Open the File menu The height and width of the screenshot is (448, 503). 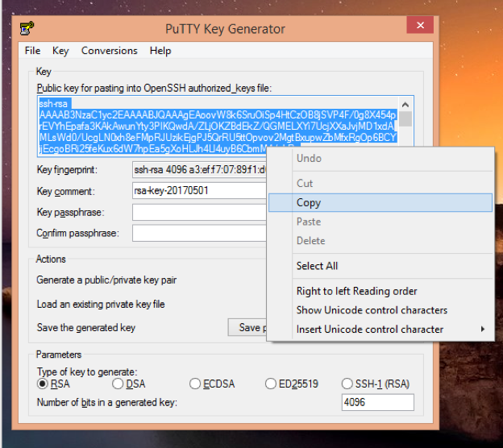point(32,51)
